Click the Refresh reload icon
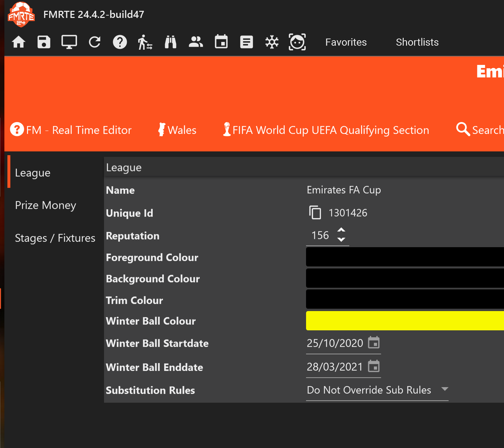 coord(95,42)
